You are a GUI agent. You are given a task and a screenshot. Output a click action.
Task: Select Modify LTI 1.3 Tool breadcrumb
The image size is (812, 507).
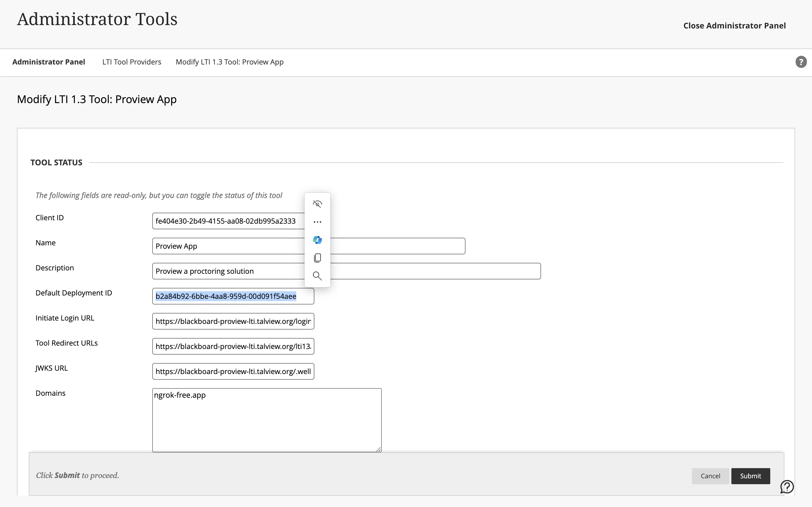click(230, 62)
